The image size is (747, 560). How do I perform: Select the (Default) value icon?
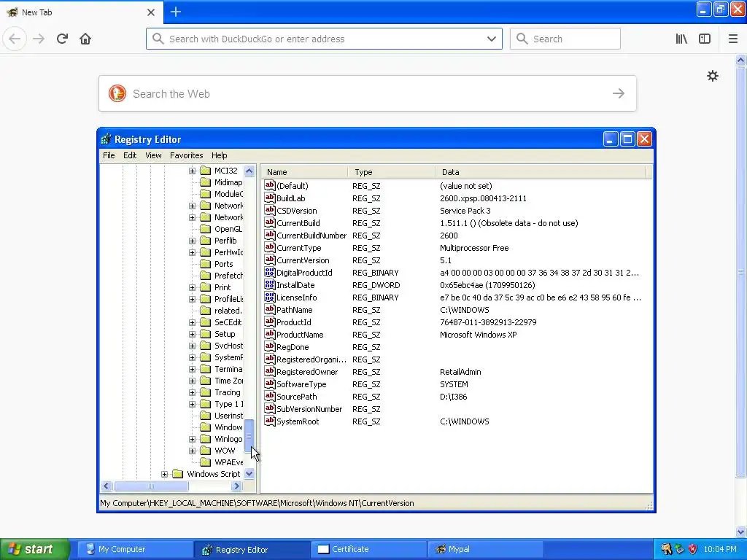pos(270,185)
